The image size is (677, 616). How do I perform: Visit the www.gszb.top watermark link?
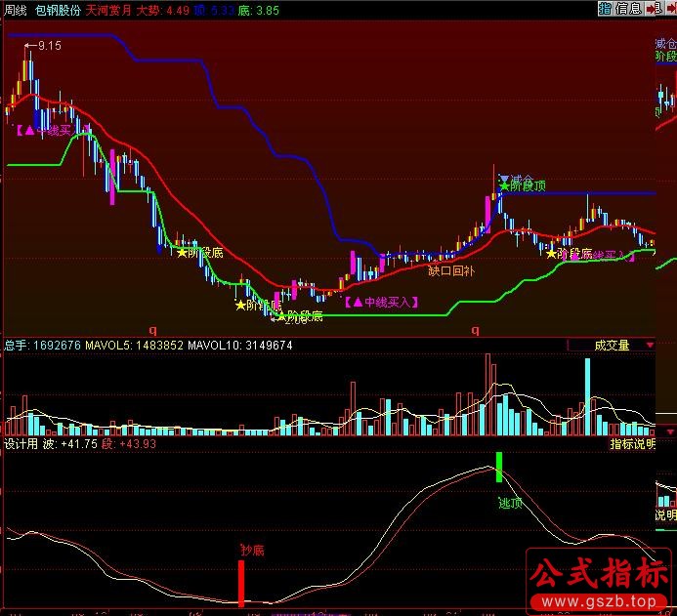(598, 600)
